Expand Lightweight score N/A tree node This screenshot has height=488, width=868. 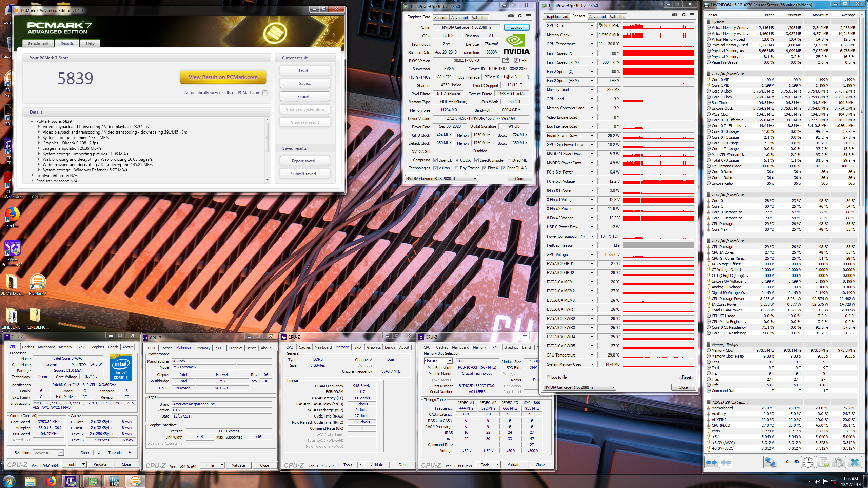pyautogui.click(x=33, y=176)
